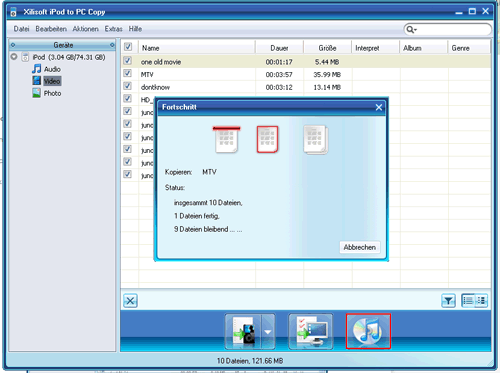
Task: Sort by the Genre column header
Action: point(469,48)
